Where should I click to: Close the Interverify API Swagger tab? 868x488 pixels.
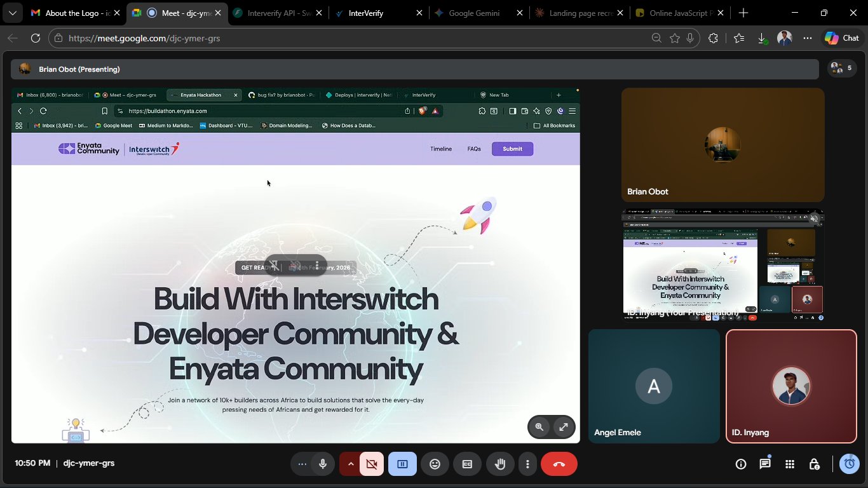tap(318, 13)
